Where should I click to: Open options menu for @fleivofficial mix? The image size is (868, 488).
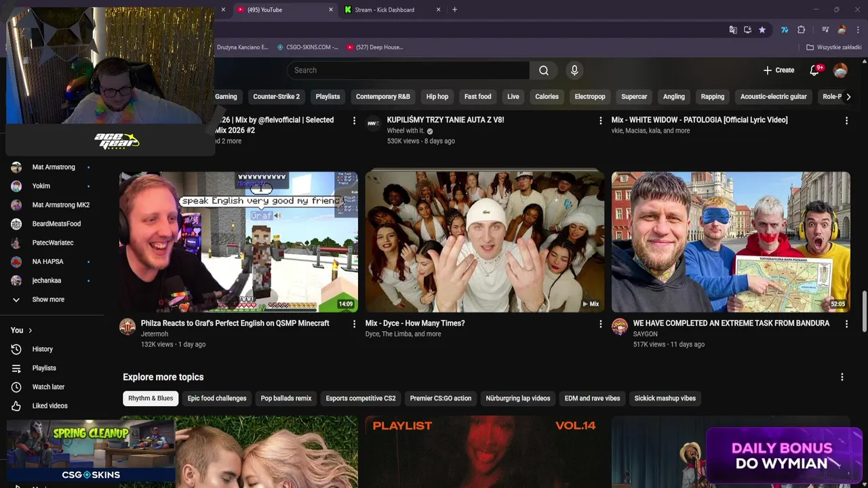point(354,121)
